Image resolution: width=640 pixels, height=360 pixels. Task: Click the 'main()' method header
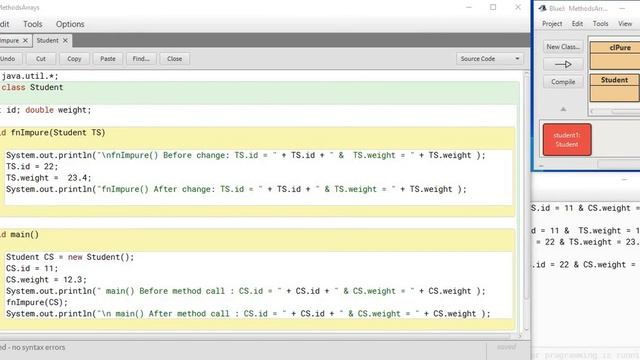[24, 235]
